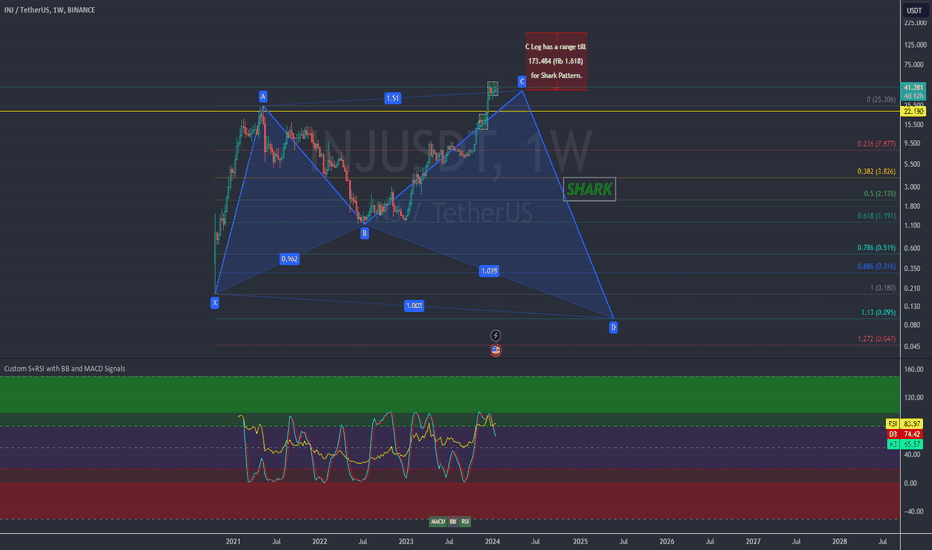Click the 2027 label on the time axis
Viewport: 932px width, 550px height.
point(753,541)
